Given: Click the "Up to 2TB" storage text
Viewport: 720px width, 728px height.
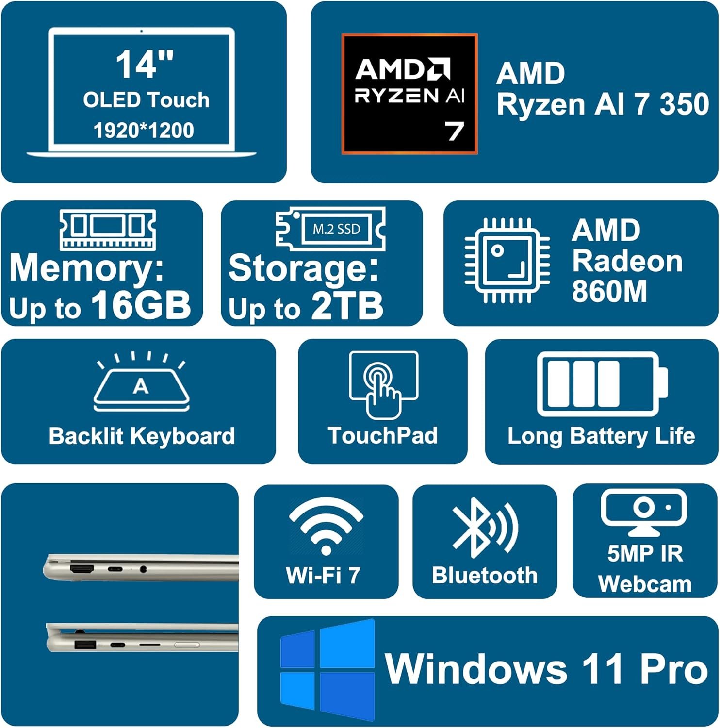Looking at the screenshot, I should (x=306, y=306).
